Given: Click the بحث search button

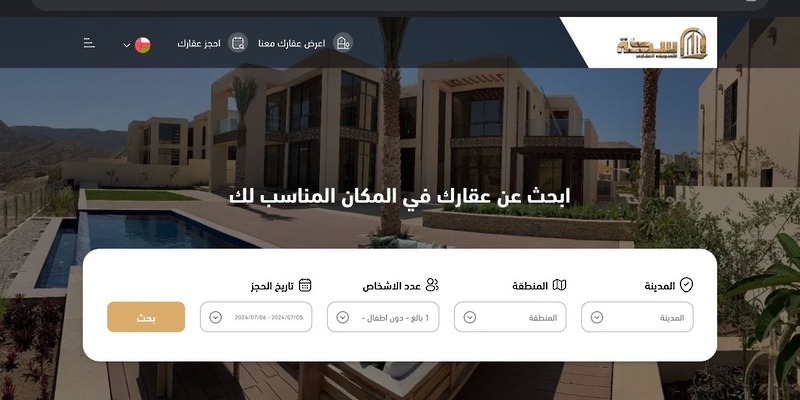Looking at the screenshot, I should 146,317.
